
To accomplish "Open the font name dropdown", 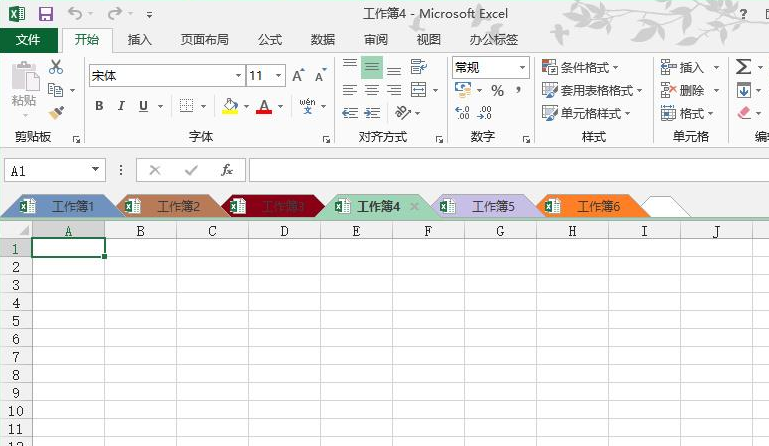I will pyautogui.click(x=238, y=76).
